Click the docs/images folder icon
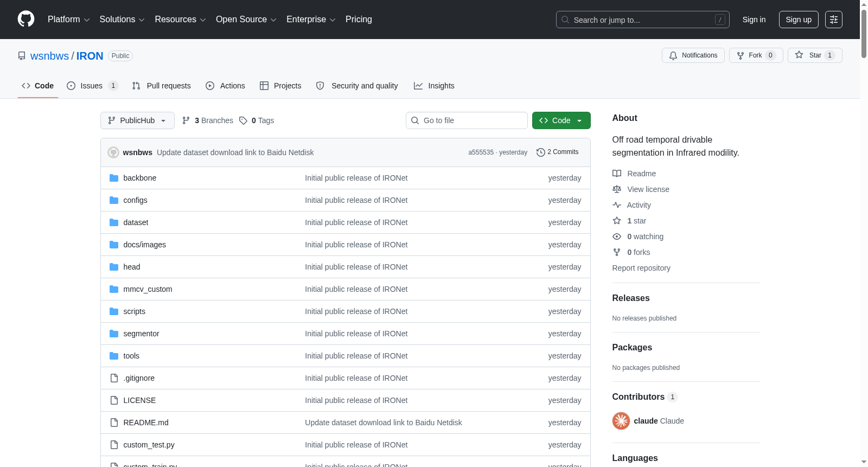The image size is (868, 467). point(114,245)
